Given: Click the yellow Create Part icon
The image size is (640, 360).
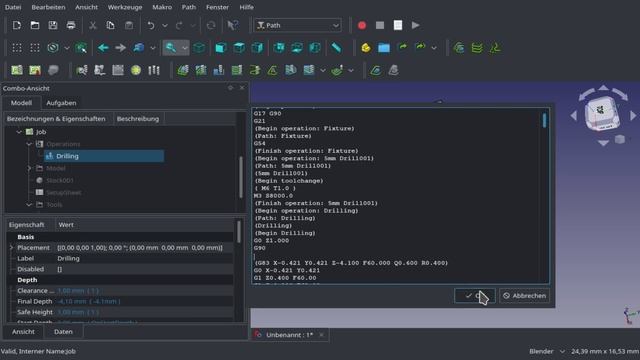Looking at the screenshot, I should pyautogui.click(x=366, y=48).
